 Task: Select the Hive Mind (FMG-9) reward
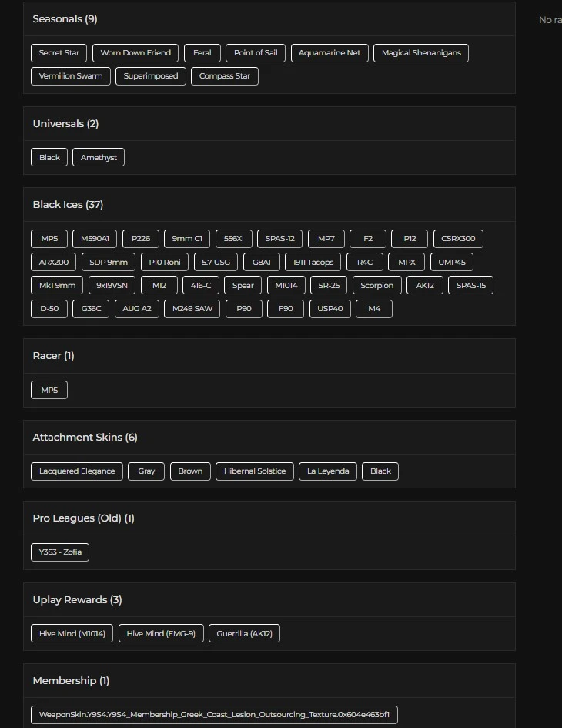click(x=161, y=634)
